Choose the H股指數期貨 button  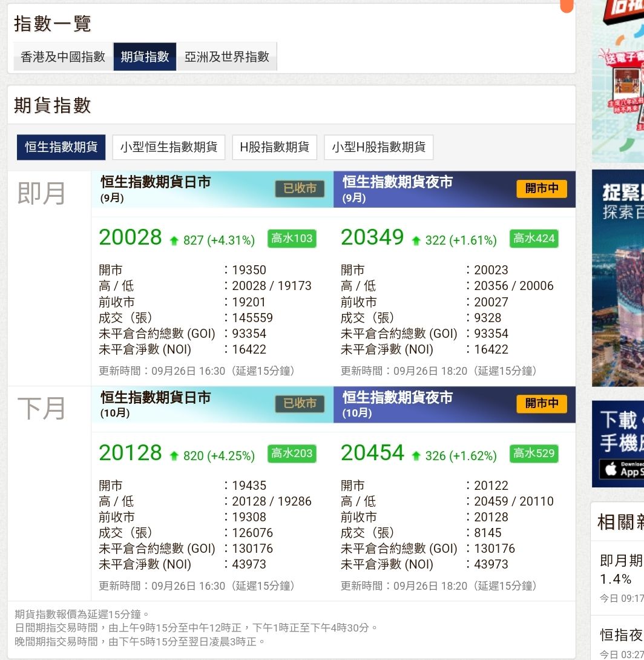click(x=274, y=147)
